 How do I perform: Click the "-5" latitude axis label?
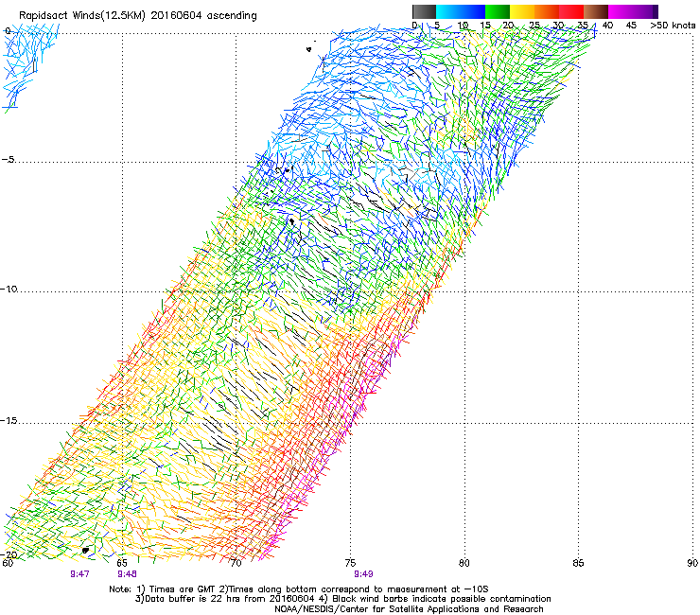pos(8,160)
